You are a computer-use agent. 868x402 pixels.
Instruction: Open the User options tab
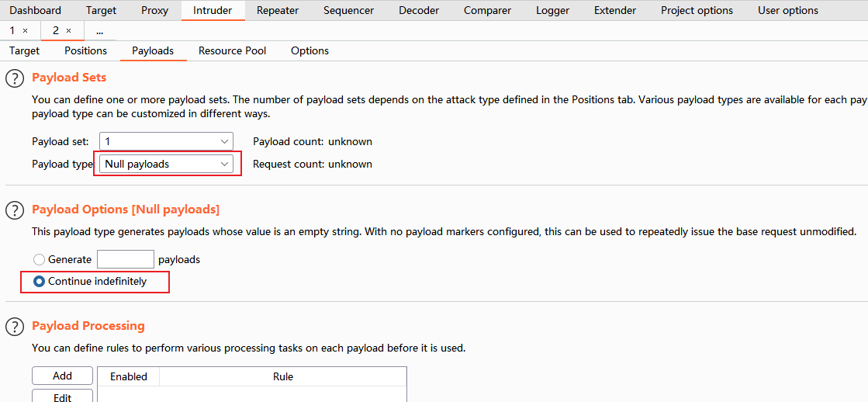788,11
